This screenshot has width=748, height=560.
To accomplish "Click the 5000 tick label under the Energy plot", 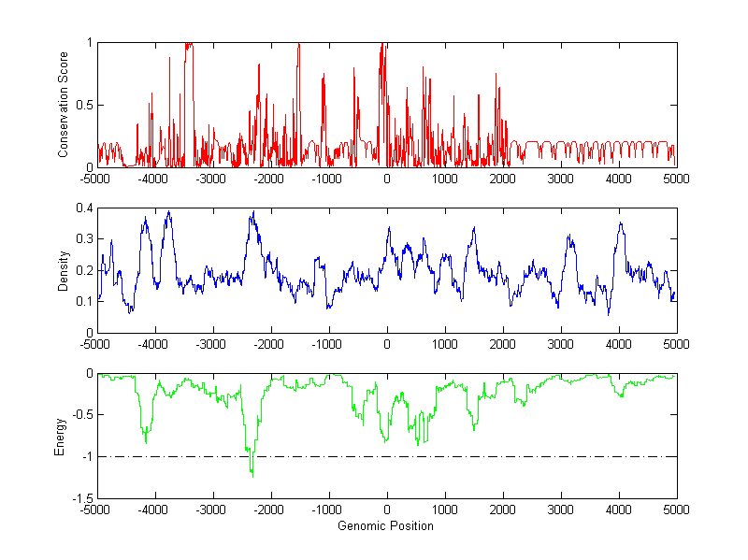I will [676, 510].
